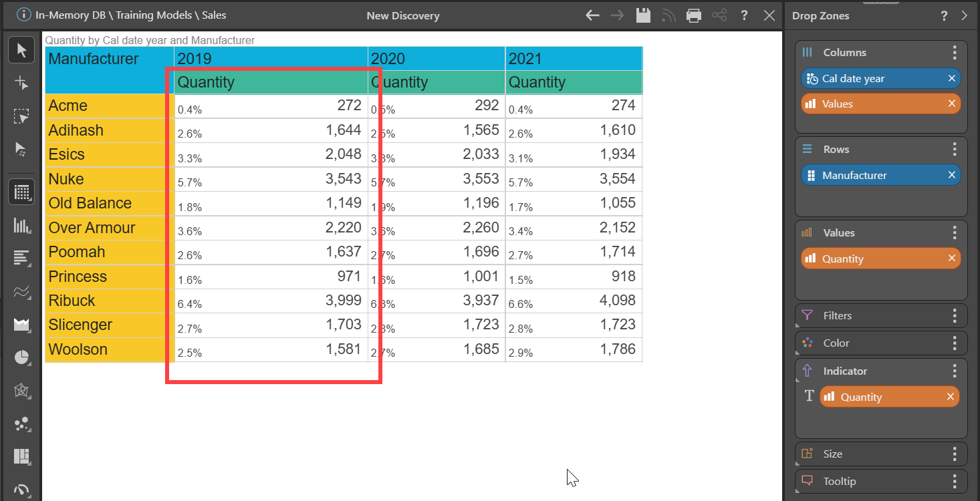Image resolution: width=980 pixels, height=501 pixels.
Task: Remove Manufacturer chip from Rows
Action: click(951, 175)
